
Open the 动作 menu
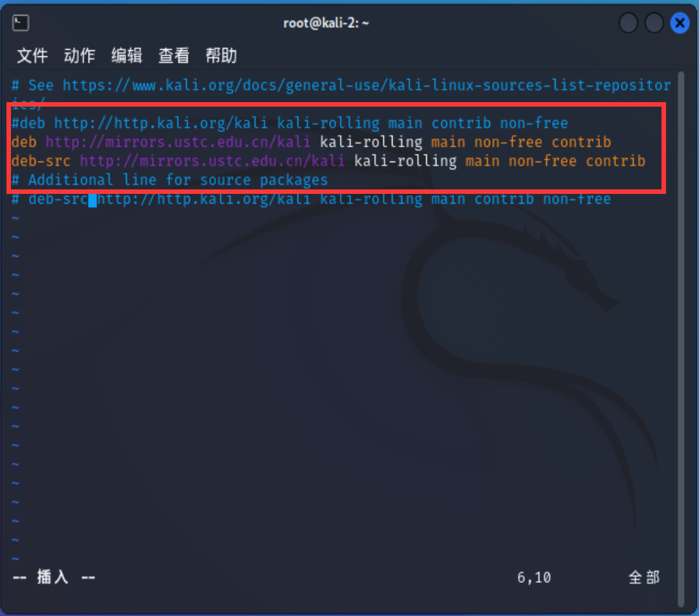pos(79,56)
